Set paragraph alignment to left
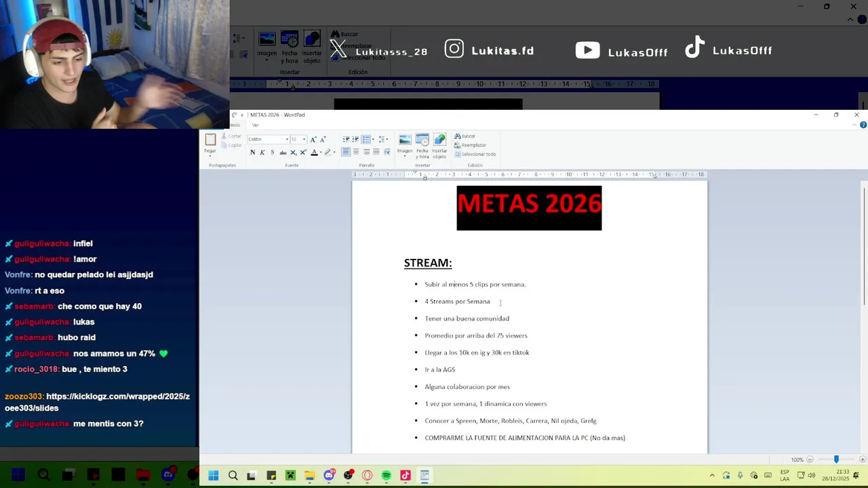868x488 pixels. coord(346,152)
